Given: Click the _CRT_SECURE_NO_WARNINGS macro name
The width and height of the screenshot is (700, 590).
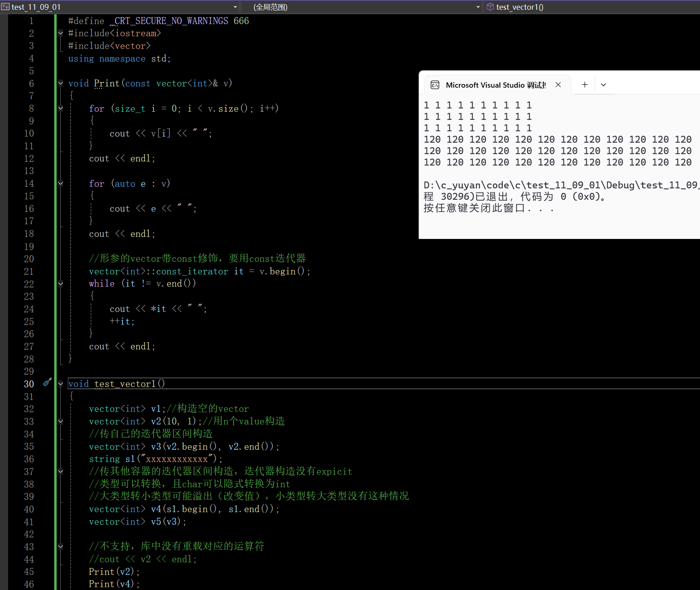Looking at the screenshot, I should point(169,21).
